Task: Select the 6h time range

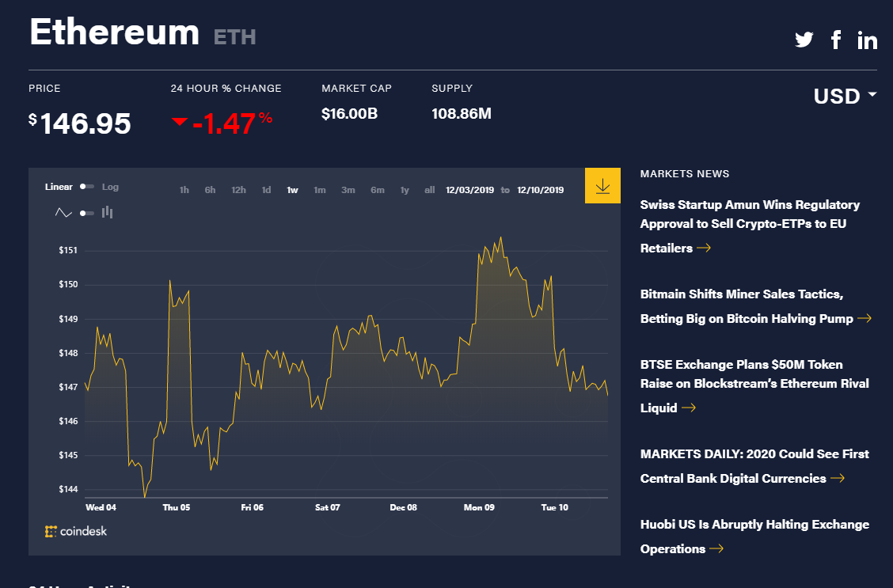Action: [210, 190]
